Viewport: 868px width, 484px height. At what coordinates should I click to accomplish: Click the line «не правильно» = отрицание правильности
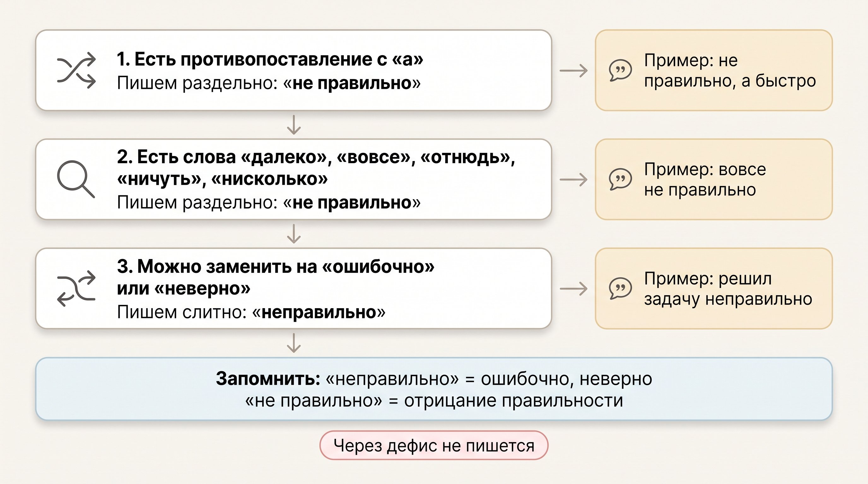point(434,400)
